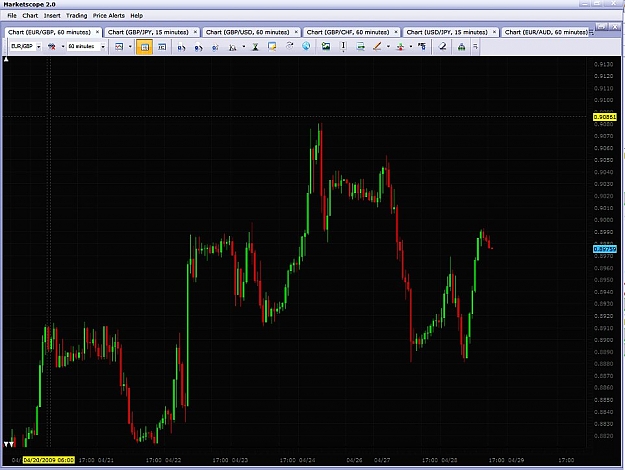
Task: Click the 0.8820 price axis label
Action: (603, 436)
